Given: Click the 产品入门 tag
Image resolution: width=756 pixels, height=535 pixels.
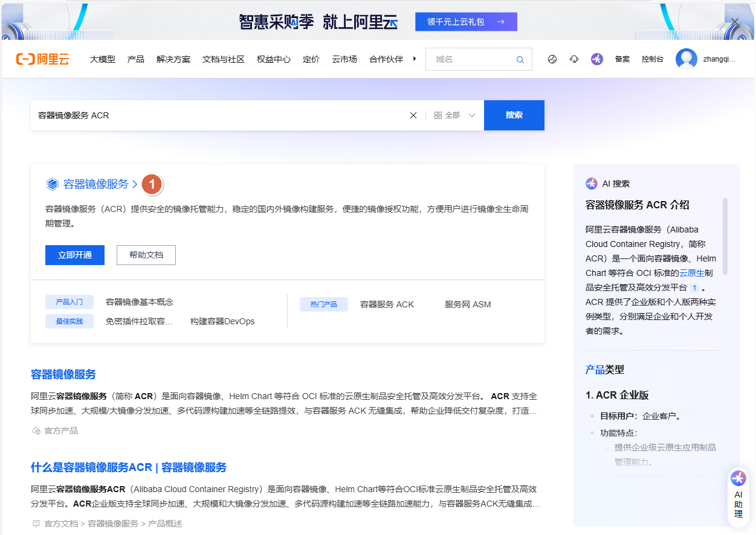Looking at the screenshot, I should (x=69, y=302).
